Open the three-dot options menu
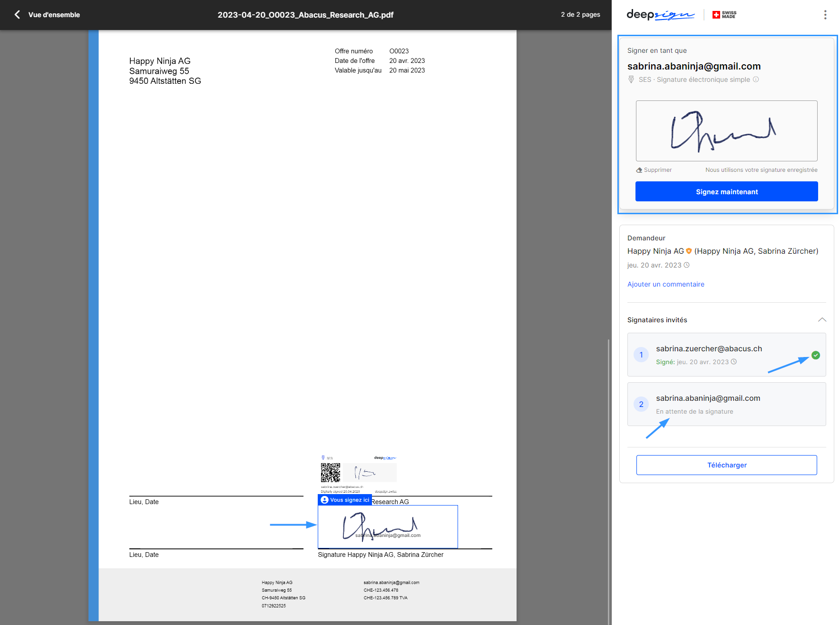 [x=825, y=15]
